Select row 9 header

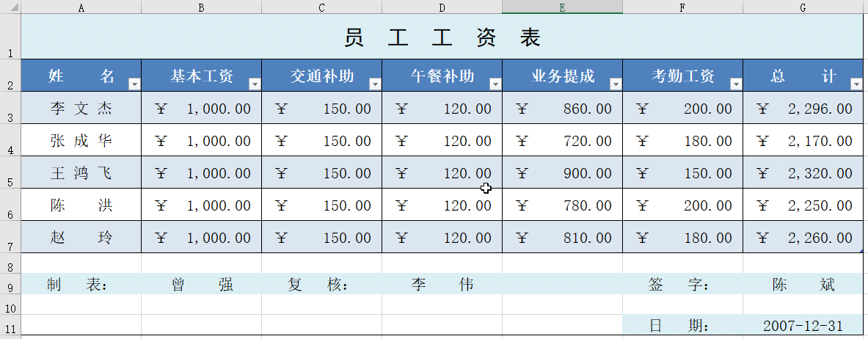tap(10, 285)
